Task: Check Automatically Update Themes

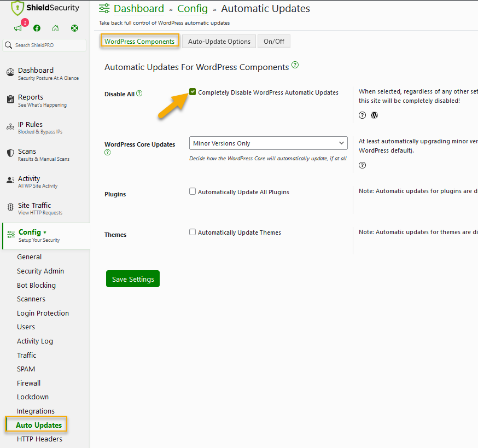Action: [193, 232]
